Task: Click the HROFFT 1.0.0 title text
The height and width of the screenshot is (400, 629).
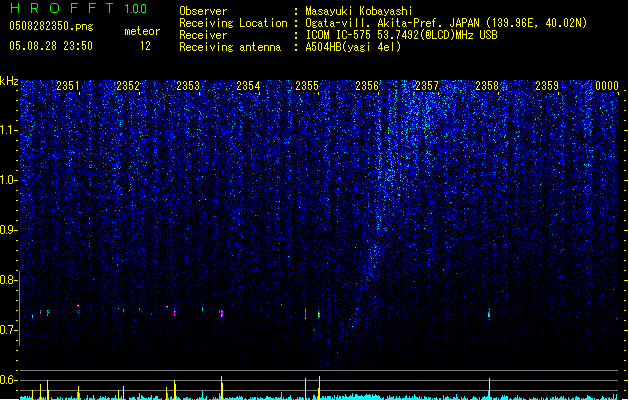Action: click(x=79, y=8)
